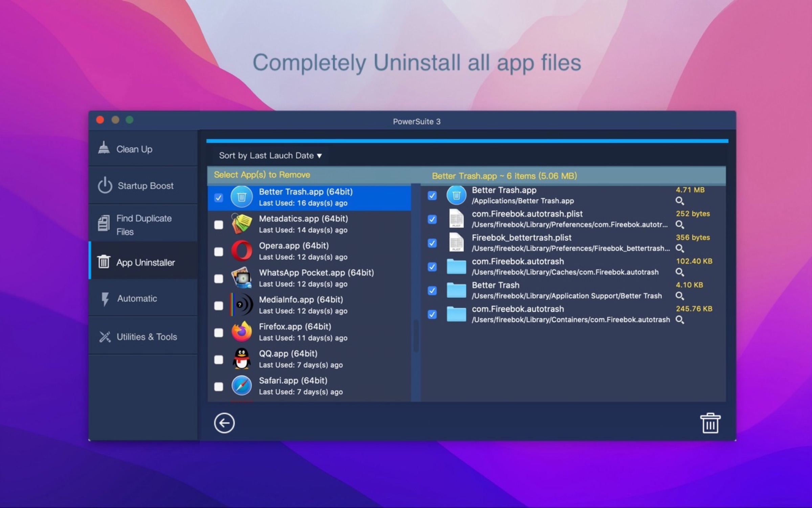Viewport: 812px width, 508px height.
Task: Click magnifier for the 4.10 KB Better Trash folder
Action: [680, 296]
